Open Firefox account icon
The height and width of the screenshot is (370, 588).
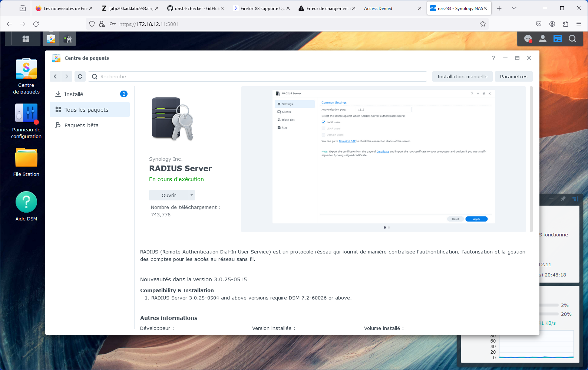point(552,24)
